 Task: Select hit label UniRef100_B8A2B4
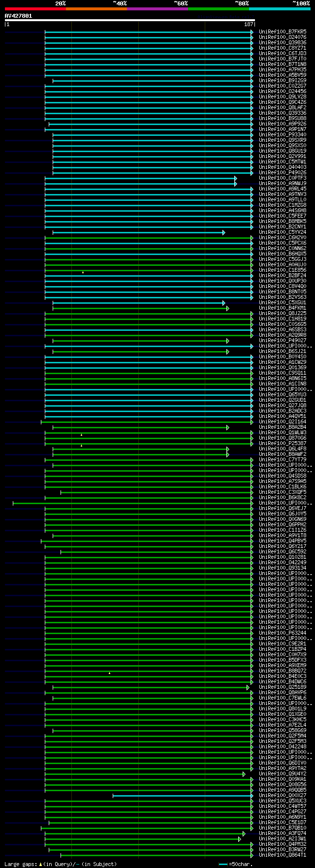click(x=283, y=427)
